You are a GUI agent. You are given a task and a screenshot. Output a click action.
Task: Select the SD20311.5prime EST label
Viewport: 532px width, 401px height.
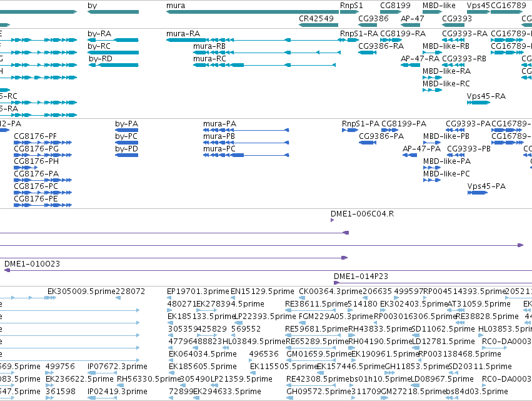480,367
